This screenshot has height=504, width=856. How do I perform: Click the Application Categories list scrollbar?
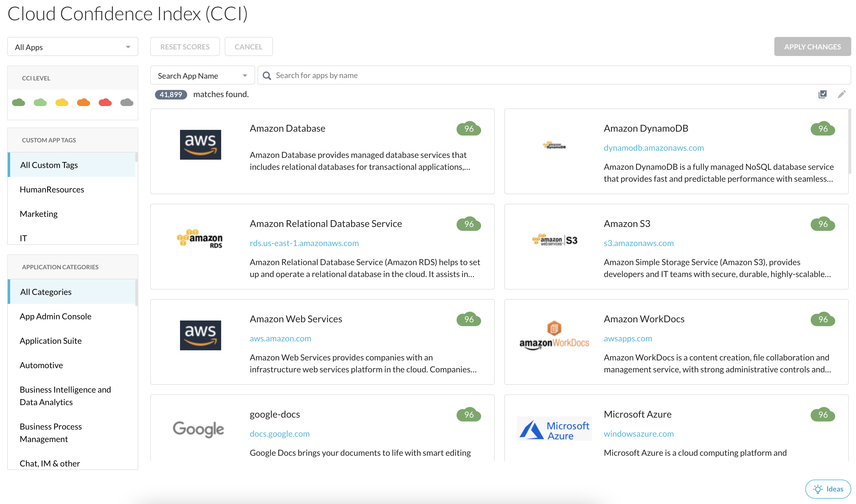[137, 293]
